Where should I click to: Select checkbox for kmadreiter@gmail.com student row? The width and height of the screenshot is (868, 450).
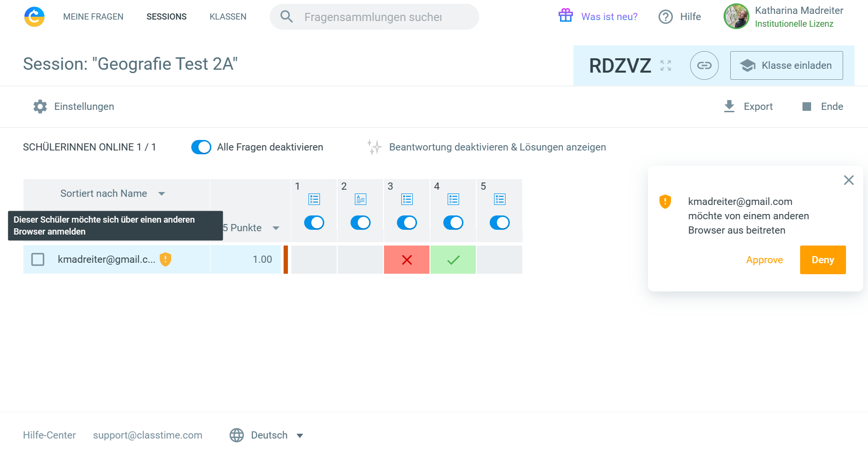pyautogui.click(x=38, y=259)
